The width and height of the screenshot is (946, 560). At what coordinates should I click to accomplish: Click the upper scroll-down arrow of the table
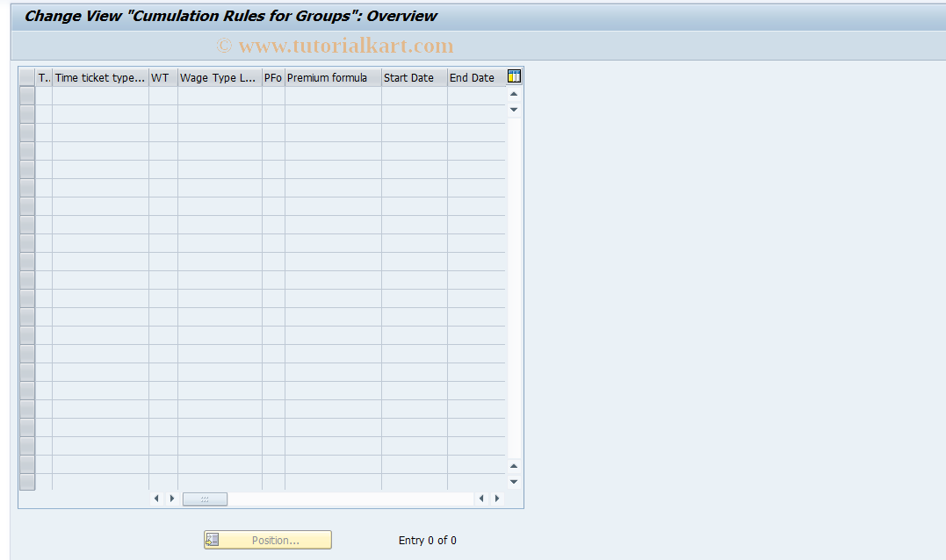pyautogui.click(x=514, y=110)
